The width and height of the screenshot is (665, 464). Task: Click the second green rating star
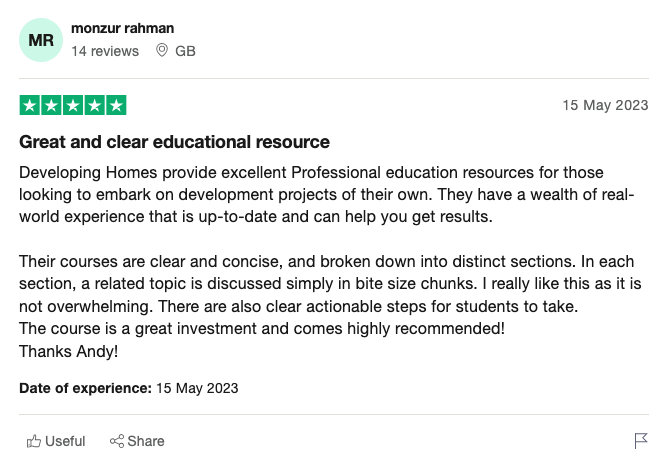pyautogui.click(x=51, y=105)
